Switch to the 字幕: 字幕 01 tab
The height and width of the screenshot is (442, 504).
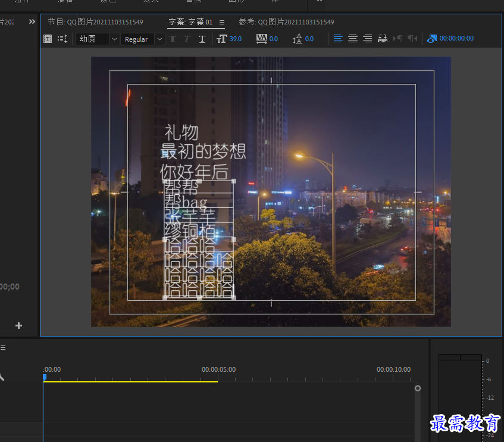pyautogui.click(x=190, y=22)
